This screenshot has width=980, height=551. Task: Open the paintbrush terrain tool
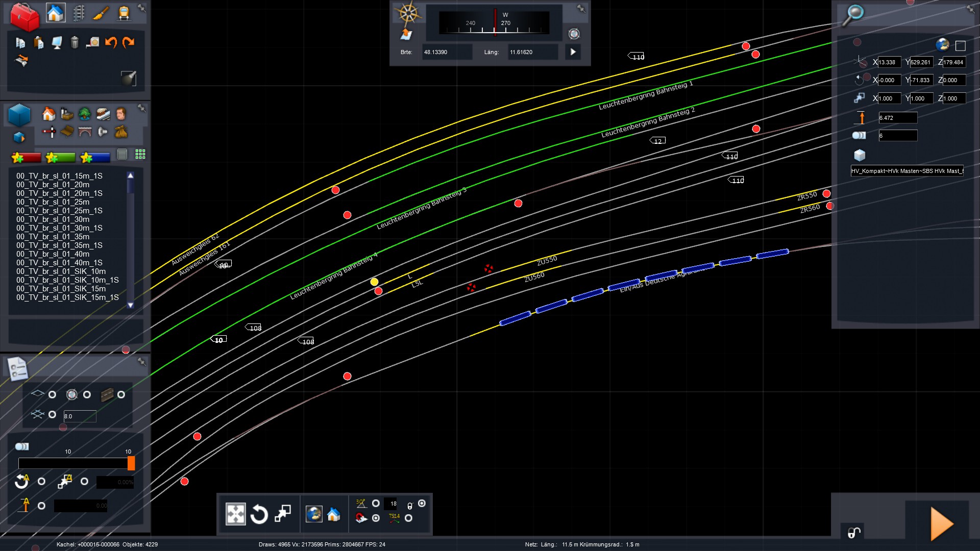tap(101, 13)
